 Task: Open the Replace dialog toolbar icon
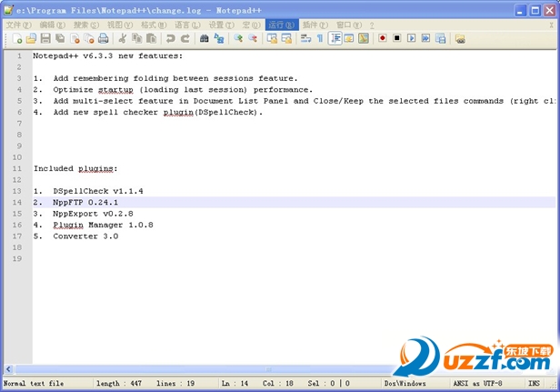[218, 38]
